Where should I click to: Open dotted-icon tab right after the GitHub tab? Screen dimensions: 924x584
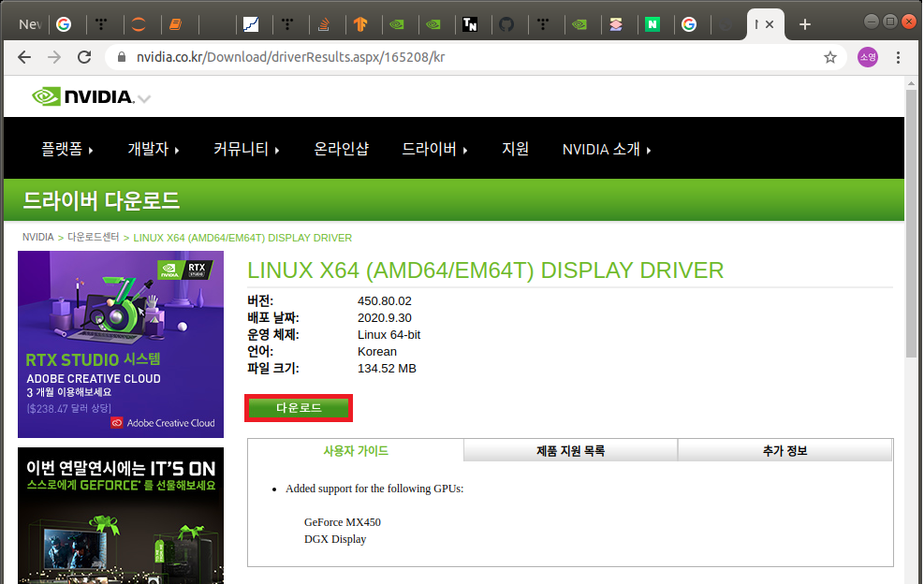coord(543,24)
